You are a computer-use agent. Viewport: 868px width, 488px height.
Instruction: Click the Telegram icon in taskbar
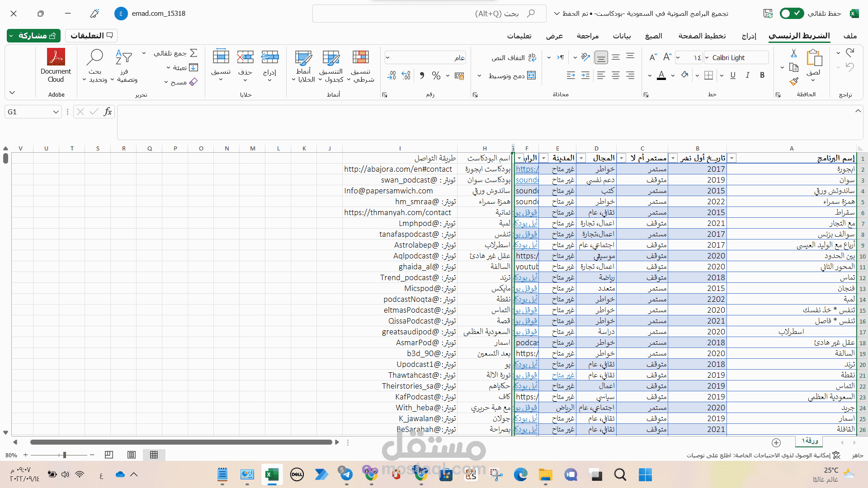[x=346, y=474]
